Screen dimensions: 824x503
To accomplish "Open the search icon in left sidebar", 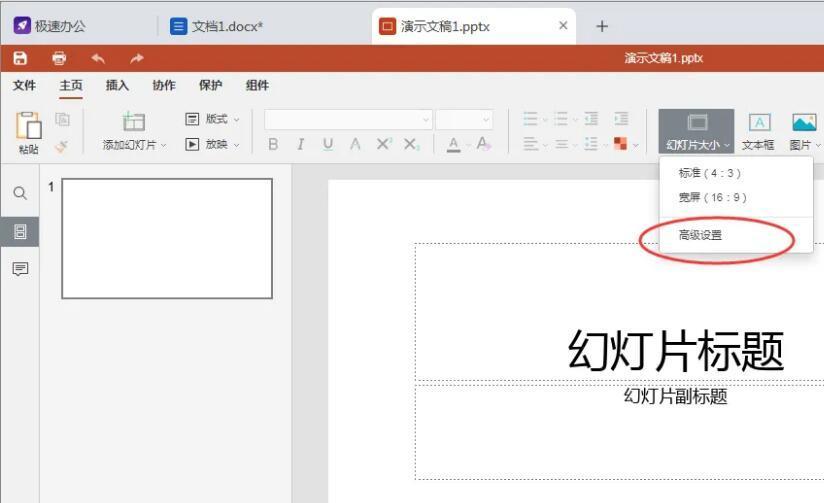I will (x=20, y=193).
